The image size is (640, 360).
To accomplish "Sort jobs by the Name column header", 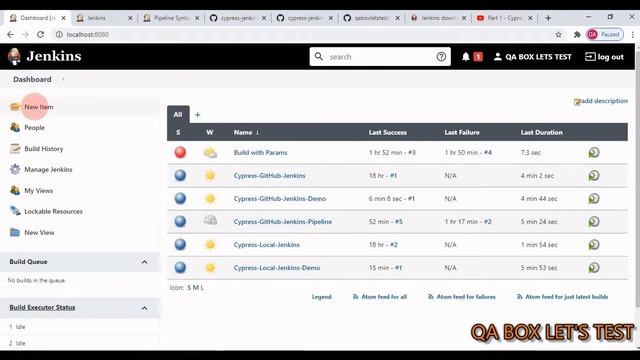I will tap(246, 132).
